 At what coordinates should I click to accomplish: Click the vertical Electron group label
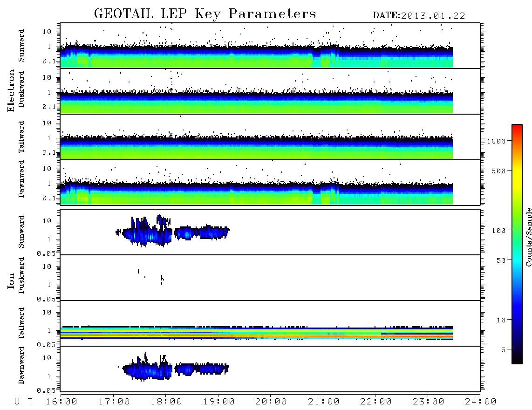point(11,90)
